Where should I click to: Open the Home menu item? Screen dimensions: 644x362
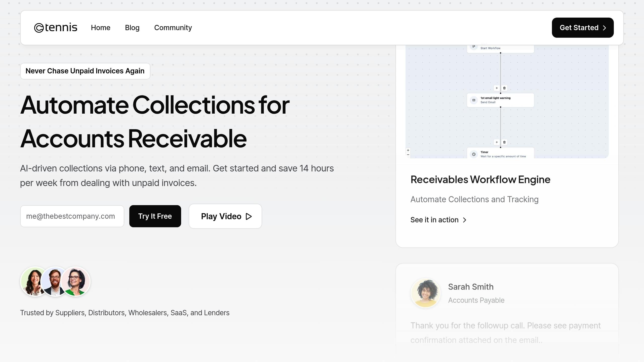(101, 28)
